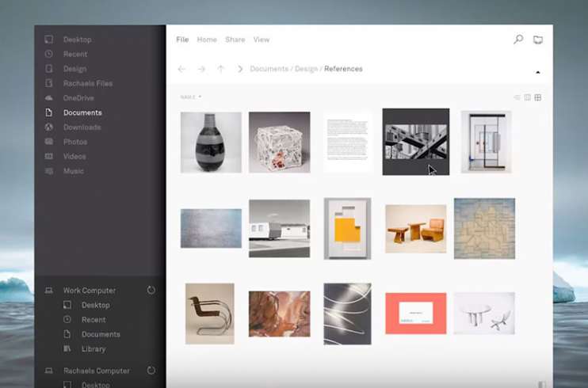Image resolution: width=588 pixels, height=388 pixels.
Task: Open the View menu
Action: click(x=262, y=40)
